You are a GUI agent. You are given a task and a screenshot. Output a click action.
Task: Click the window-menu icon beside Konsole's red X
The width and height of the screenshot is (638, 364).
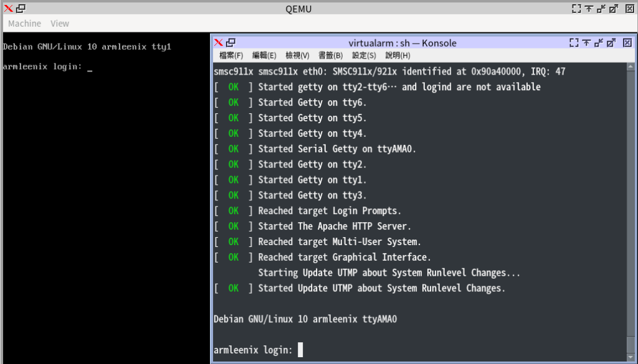point(231,43)
